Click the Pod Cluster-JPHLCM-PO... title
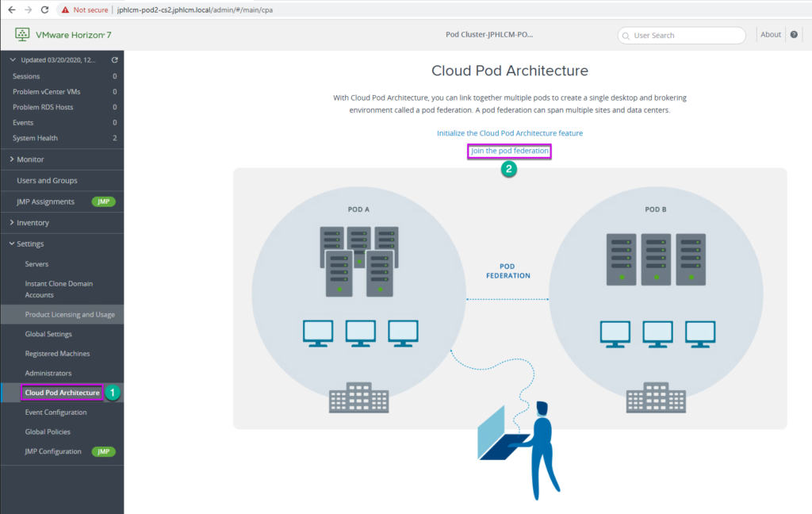This screenshot has height=514, width=812. (x=489, y=35)
